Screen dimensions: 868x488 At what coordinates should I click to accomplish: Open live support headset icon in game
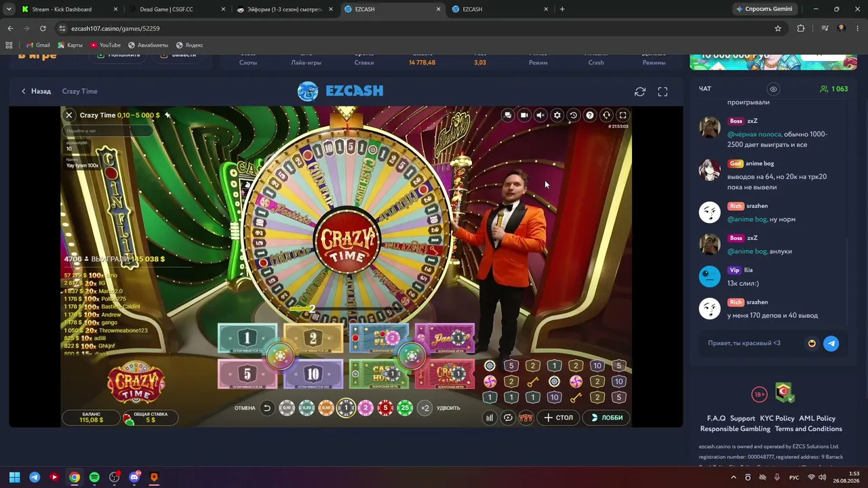[607, 115]
